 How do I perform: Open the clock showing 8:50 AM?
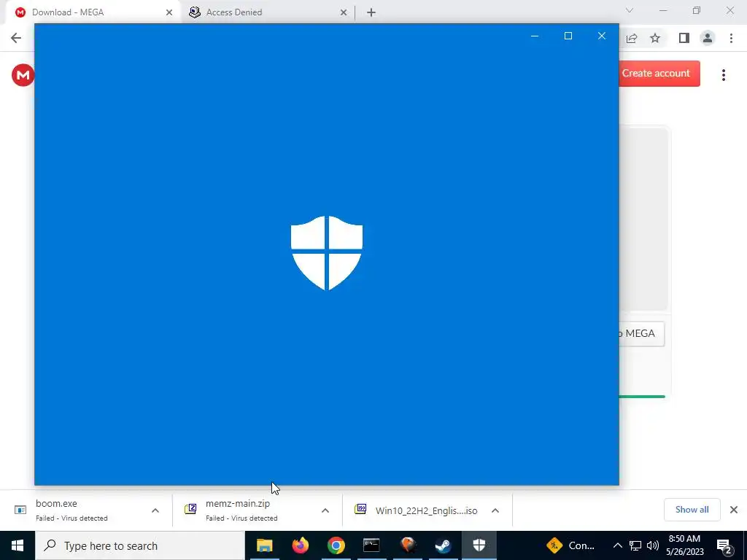click(x=684, y=545)
